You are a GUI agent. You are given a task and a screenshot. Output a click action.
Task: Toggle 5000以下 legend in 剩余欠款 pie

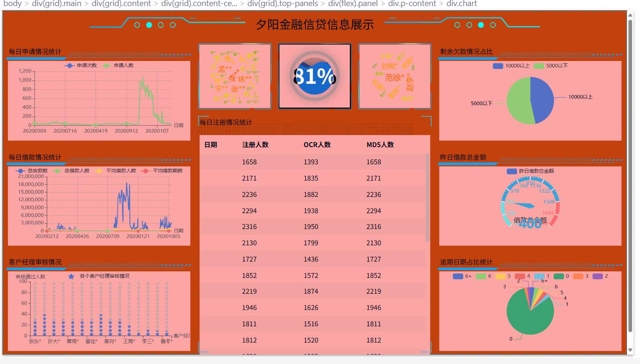(539, 66)
